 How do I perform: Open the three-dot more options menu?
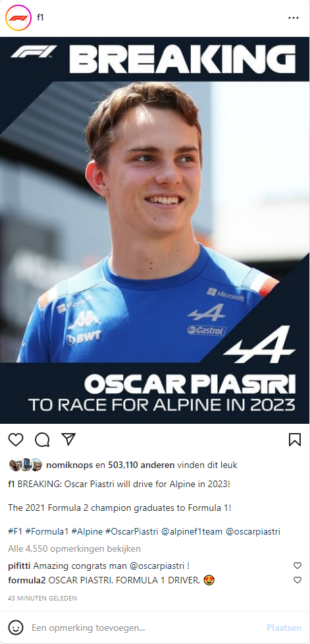293,18
